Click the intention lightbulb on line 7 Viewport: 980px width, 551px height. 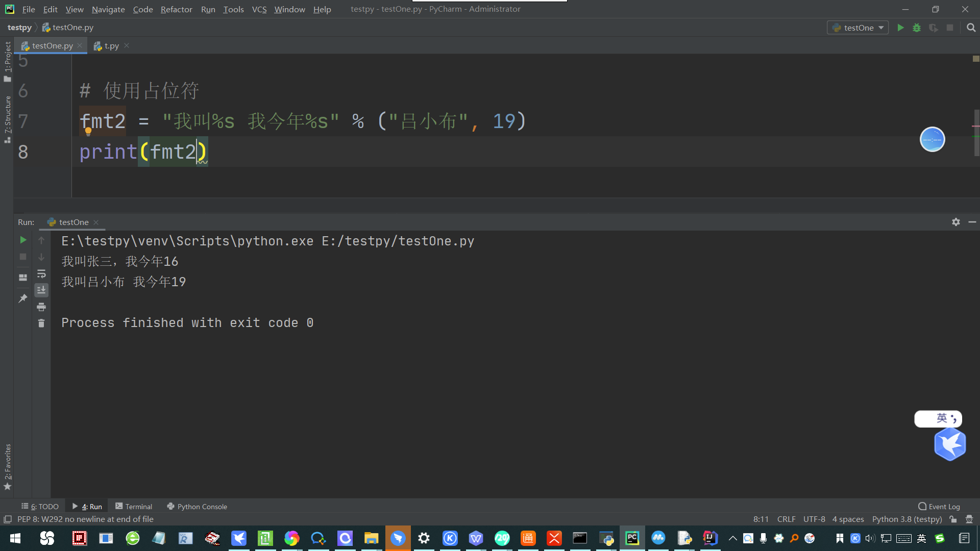88,131
